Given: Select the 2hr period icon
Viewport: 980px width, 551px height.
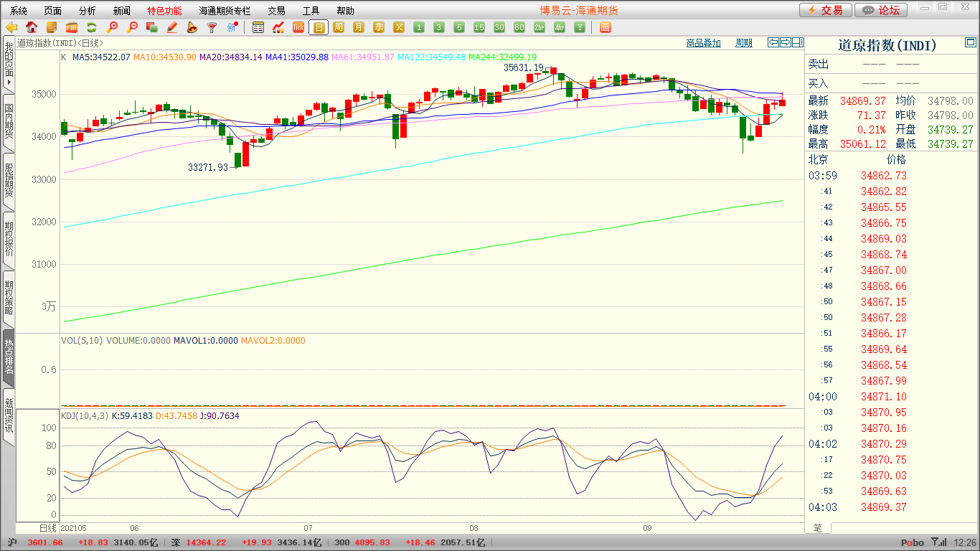Looking at the screenshot, I should tap(540, 27).
